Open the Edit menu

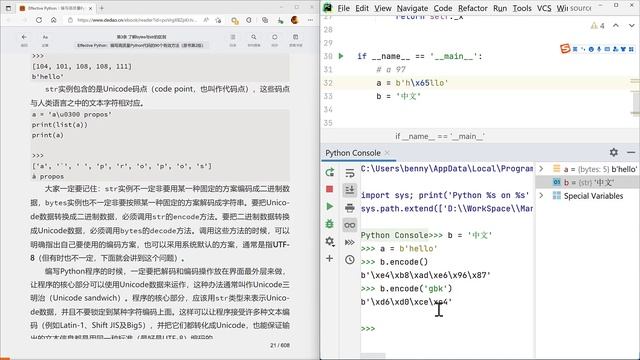(x=362, y=8)
